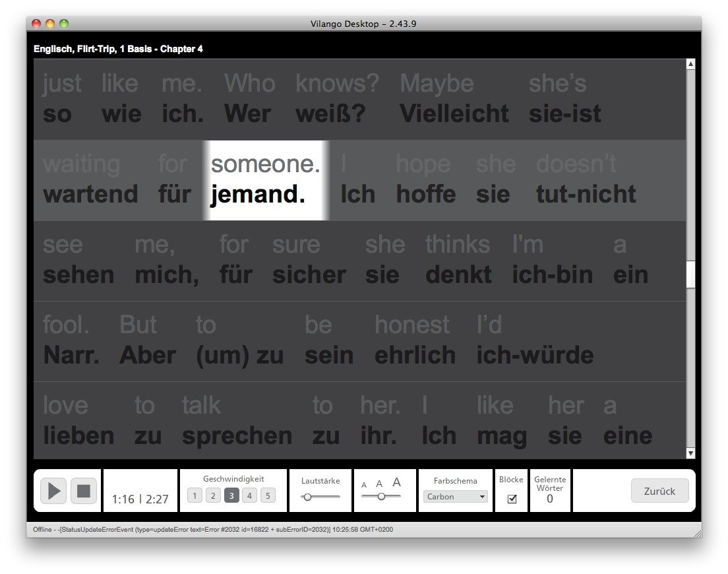The height and width of the screenshot is (574, 728).
Task: Set Geschwindigkeit to speed 1
Action: 195,495
